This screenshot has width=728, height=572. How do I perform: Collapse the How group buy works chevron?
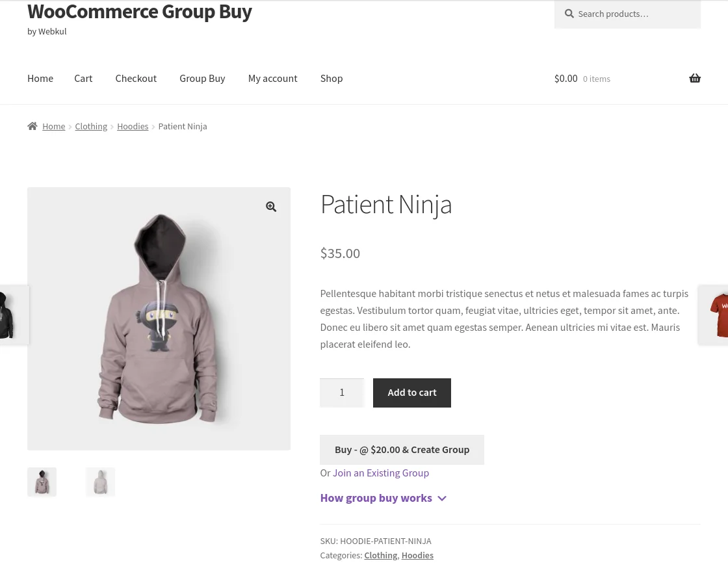(442, 499)
